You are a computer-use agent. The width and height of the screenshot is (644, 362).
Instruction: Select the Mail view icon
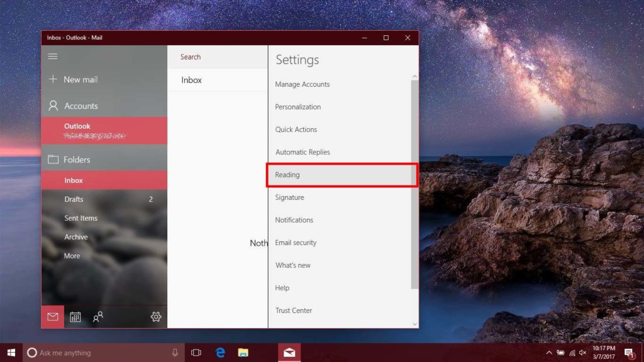(x=52, y=317)
